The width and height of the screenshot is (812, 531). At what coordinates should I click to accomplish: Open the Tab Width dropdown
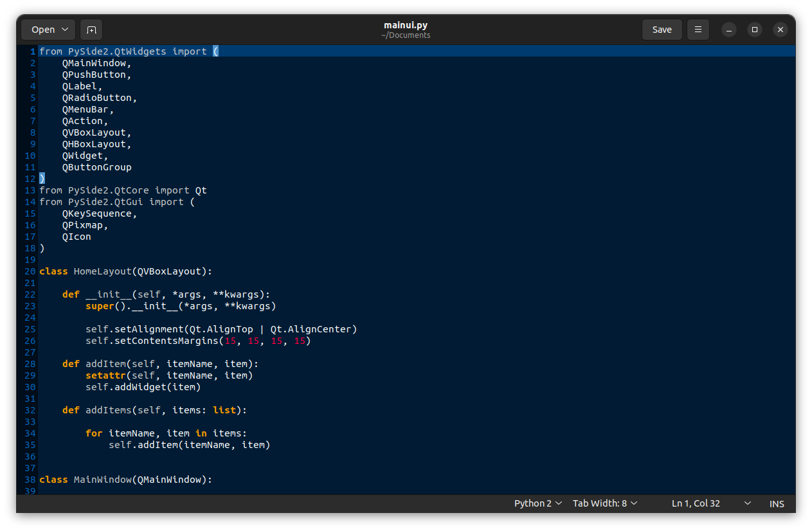pyautogui.click(x=604, y=503)
